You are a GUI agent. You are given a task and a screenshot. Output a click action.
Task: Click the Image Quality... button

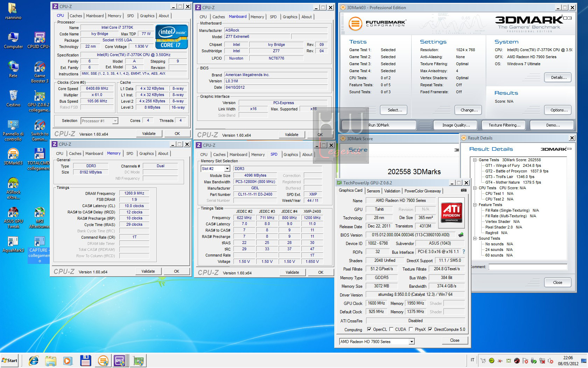coord(456,125)
